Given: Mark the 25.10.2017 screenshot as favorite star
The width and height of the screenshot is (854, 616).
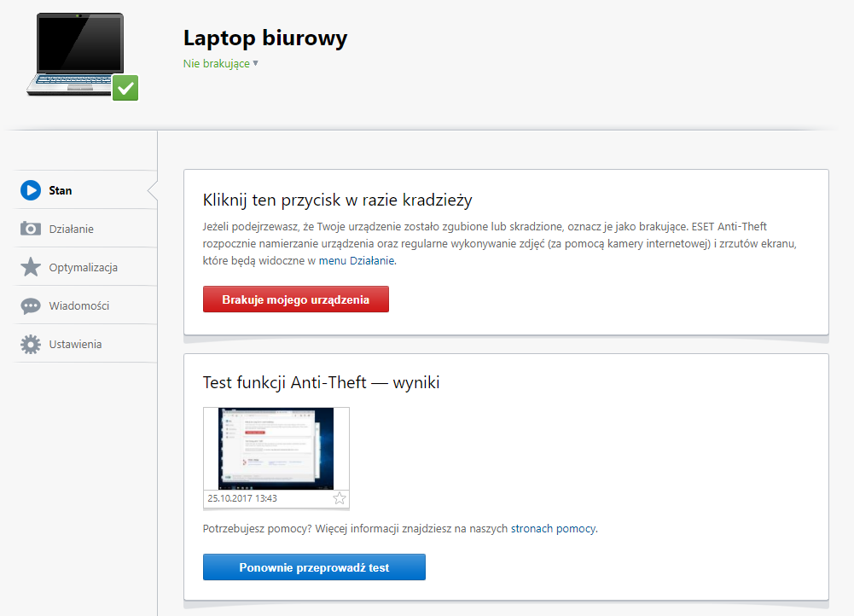Looking at the screenshot, I should point(340,498).
